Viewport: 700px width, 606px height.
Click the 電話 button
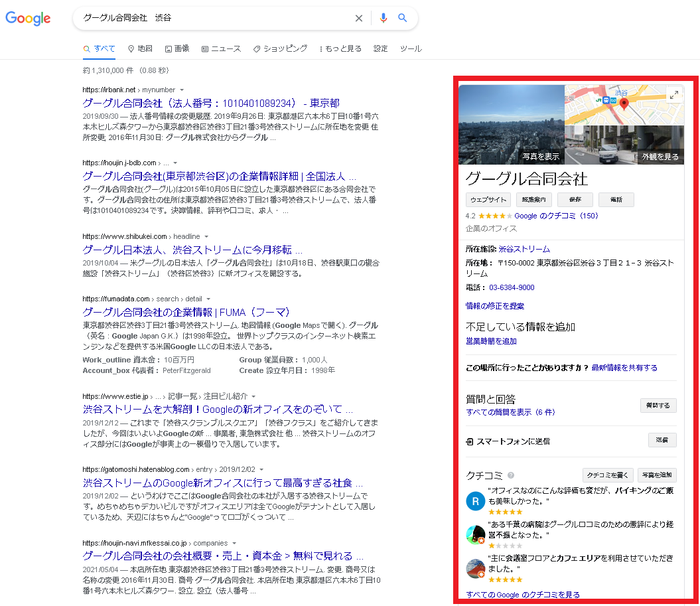(616, 200)
